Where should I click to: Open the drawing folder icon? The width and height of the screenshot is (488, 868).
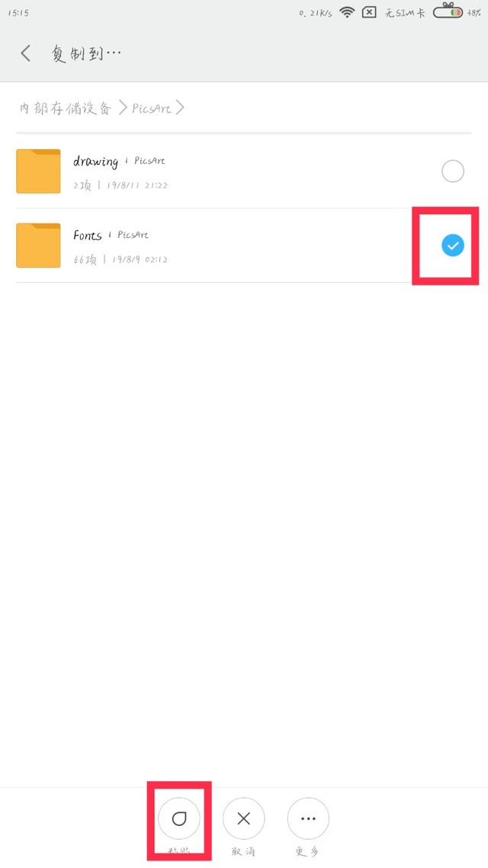[38, 171]
